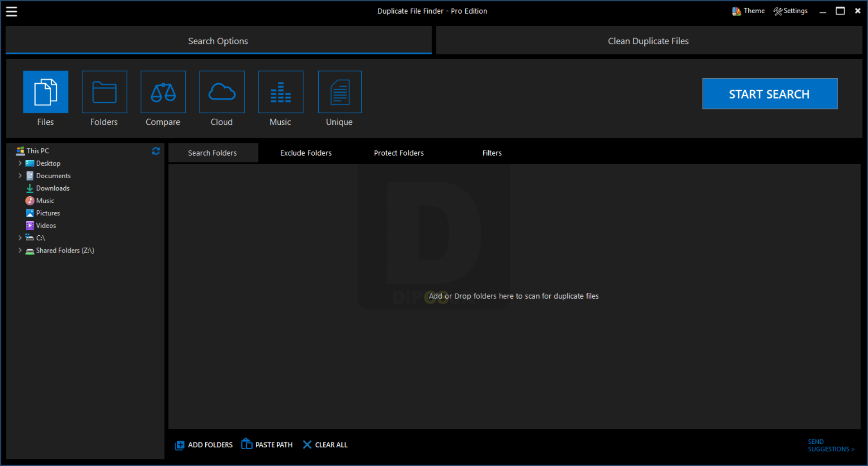Click the Pictures icon in tree

pyautogui.click(x=30, y=213)
